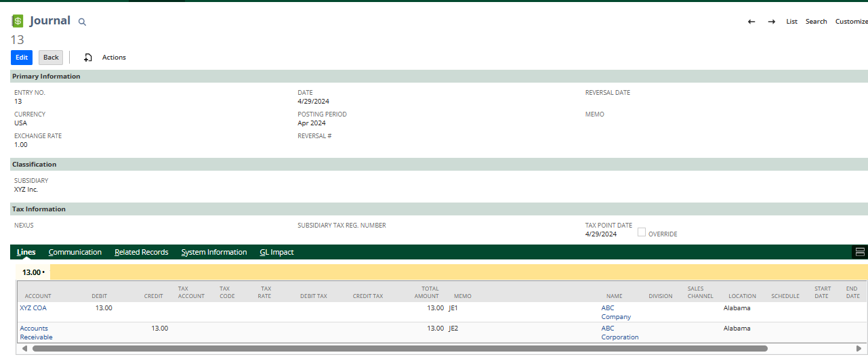
Task: Click the magnifier icon beside Journal title
Action: pyautogui.click(x=82, y=22)
